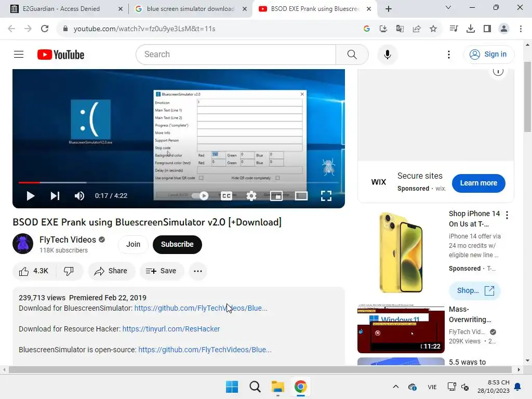Play the video

coord(31,196)
